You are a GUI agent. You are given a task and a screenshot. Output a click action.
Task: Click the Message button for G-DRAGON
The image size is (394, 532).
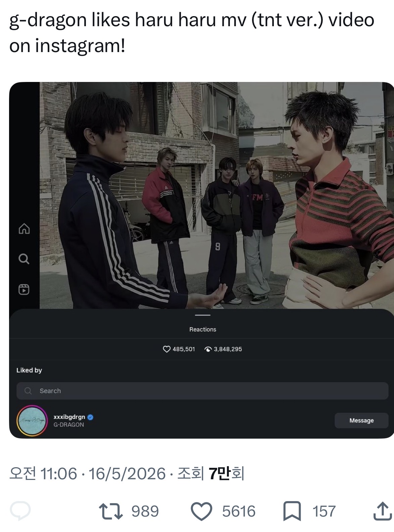(361, 420)
